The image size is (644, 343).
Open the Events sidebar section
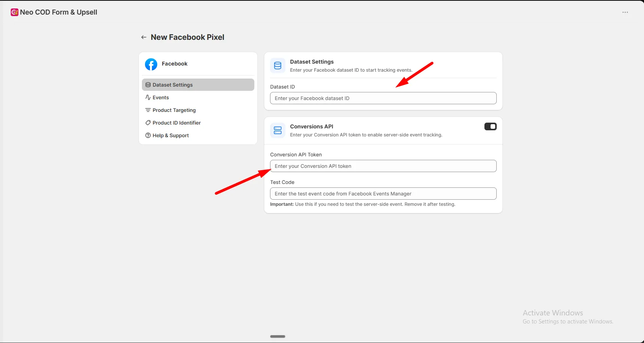point(198,97)
